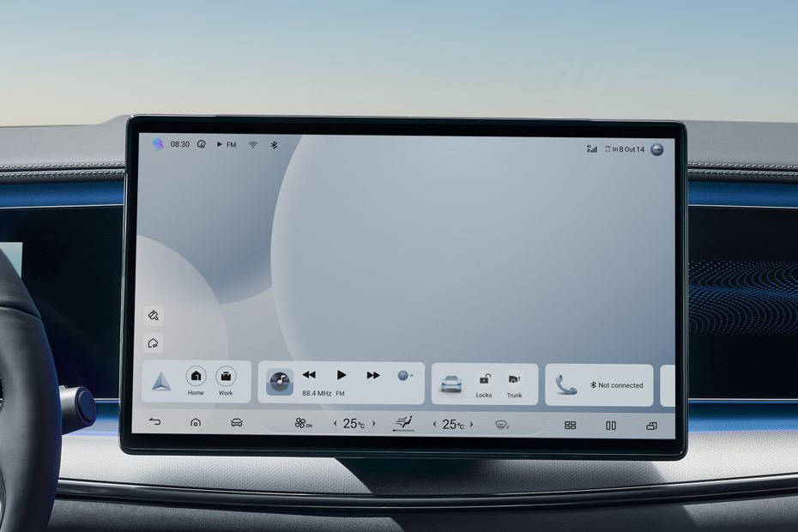Open the smart home shortcut icon
The height and width of the screenshot is (532, 798).
coord(154,343)
